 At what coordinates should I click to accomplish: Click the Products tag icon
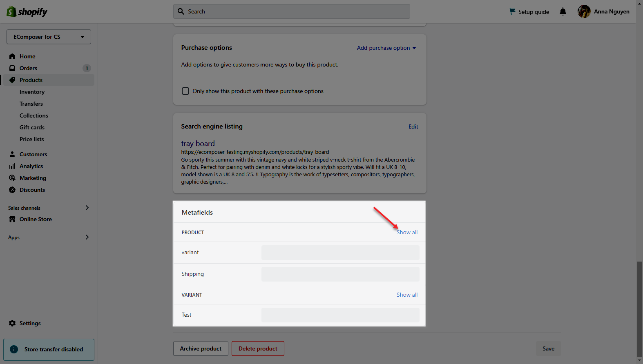pos(12,80)
